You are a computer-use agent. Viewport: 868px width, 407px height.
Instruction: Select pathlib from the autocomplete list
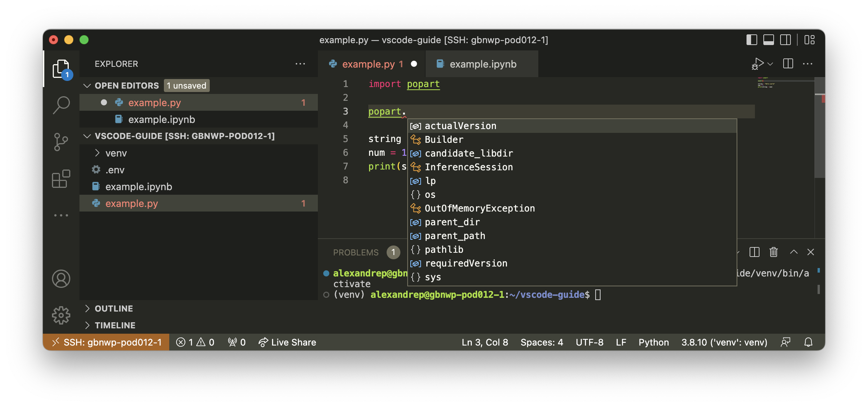pos(444,249)
